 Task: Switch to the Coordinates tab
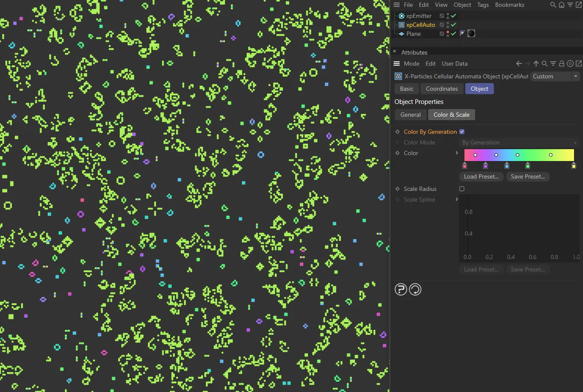[x=441, y=89]
